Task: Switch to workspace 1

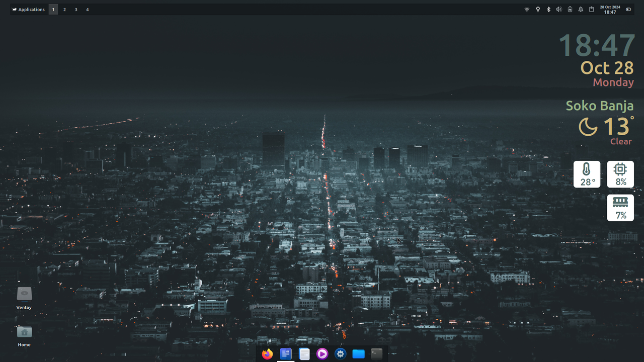Action: 53,10
